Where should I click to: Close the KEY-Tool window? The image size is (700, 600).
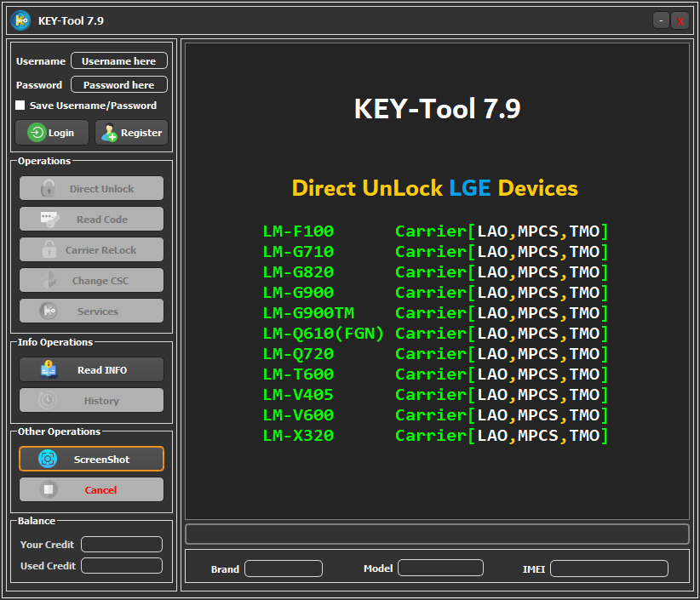point(680,20)
